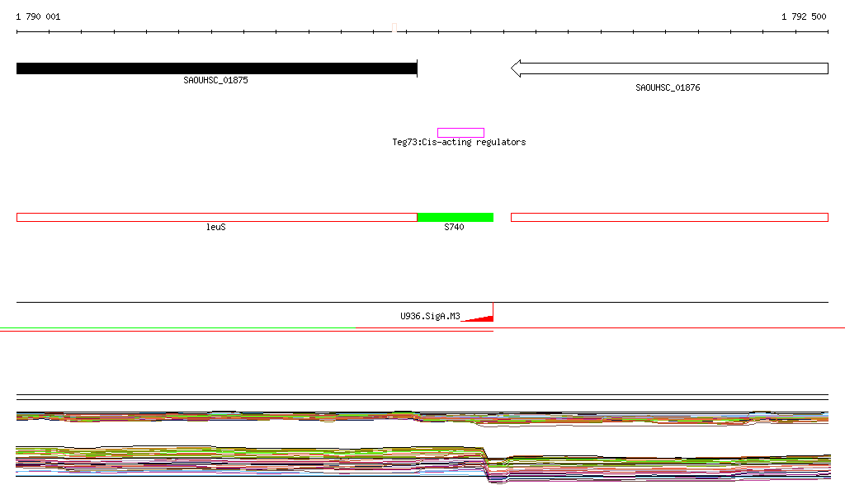Open the SAOUHSC_01875 text label
The image size is (845, 504).
(x=215, y=81)
